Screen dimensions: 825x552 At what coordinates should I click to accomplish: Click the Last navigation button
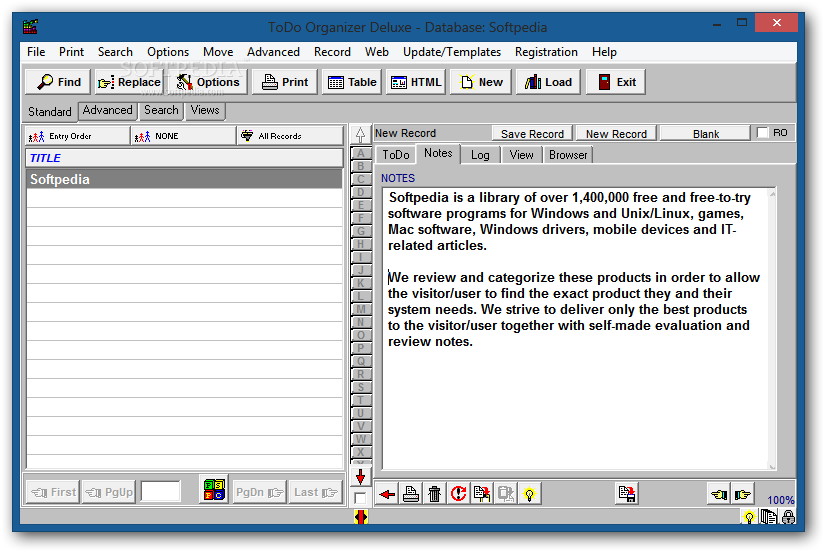315,493
